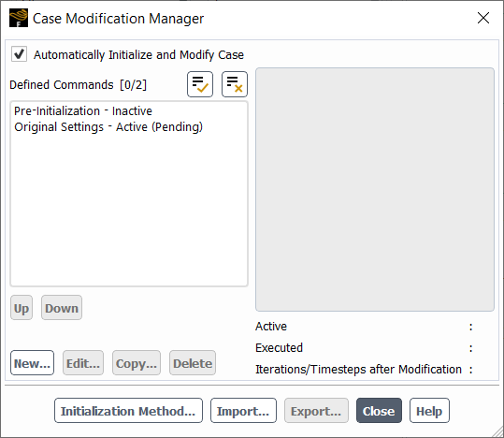
Task: Click the Fluent logo in title bar
Action: click(19, 18)
